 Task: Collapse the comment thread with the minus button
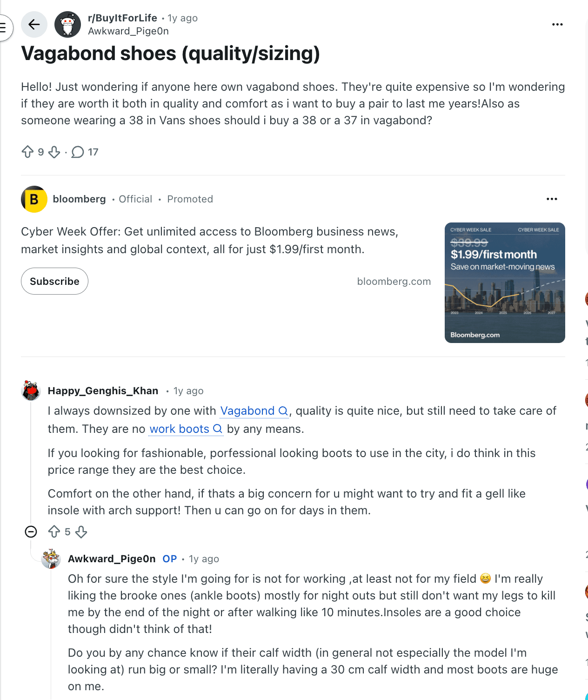tap(31, 532)
